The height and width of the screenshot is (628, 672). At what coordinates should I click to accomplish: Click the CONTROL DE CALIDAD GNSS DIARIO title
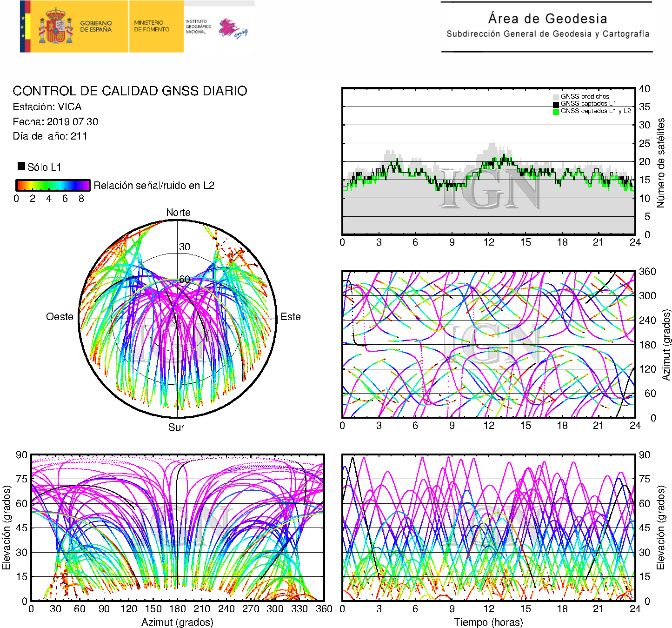click(130, 91)
